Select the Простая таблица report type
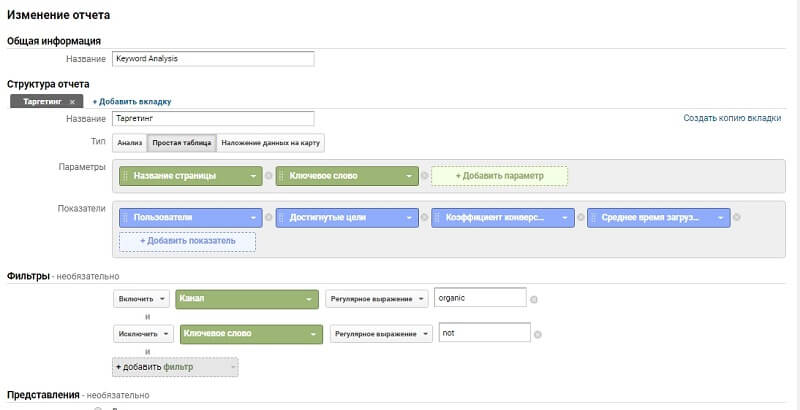 tap(181, 143)
